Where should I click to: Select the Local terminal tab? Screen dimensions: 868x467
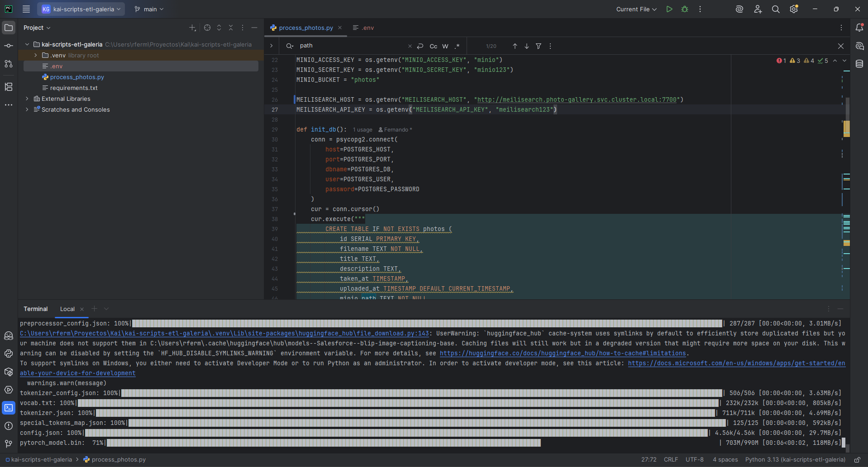pos(67,309)
